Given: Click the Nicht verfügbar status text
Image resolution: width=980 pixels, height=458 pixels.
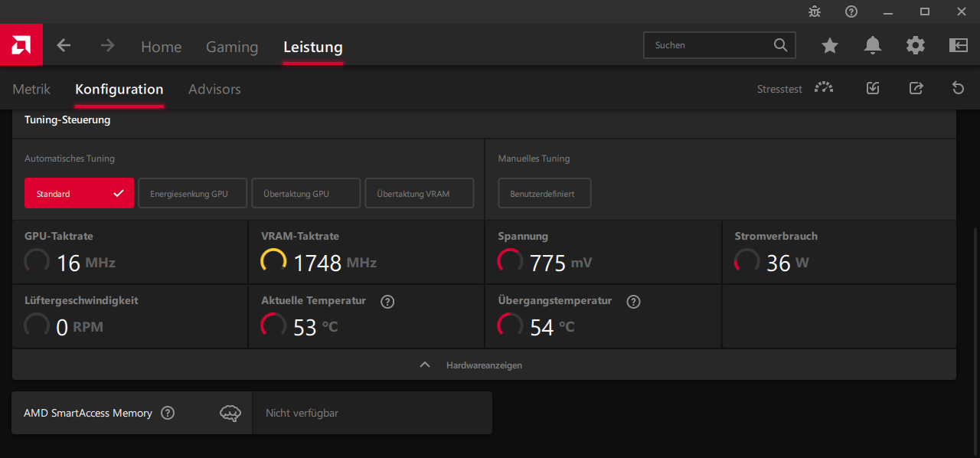Looking at the screenshot, I should point(302,413).
